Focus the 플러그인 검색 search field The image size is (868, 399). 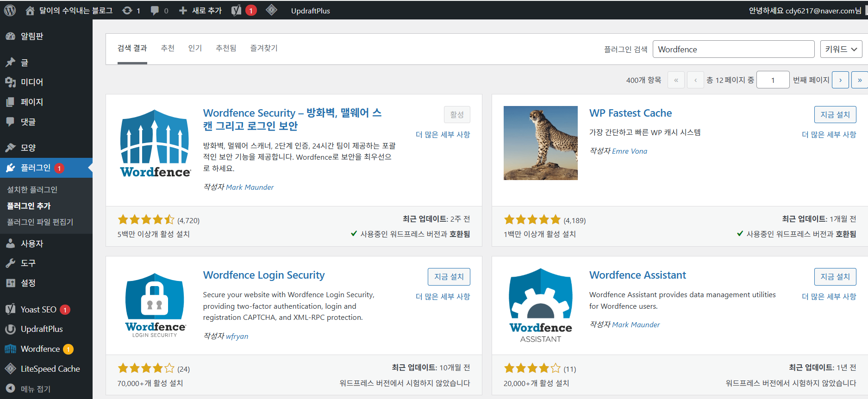point(733,49)
